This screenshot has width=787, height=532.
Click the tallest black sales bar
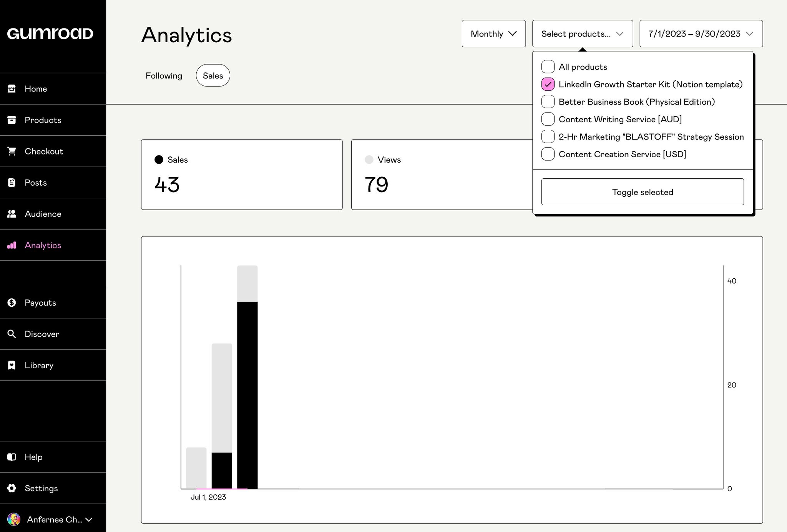pyautogui.click(x=247, y=395)
